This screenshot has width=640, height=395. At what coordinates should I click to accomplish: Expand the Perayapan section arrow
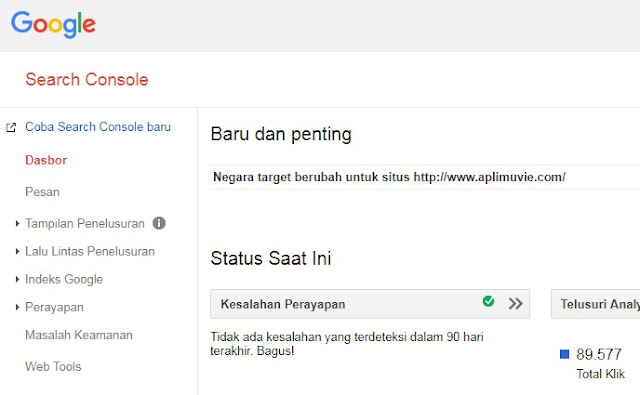pos(17,307)
